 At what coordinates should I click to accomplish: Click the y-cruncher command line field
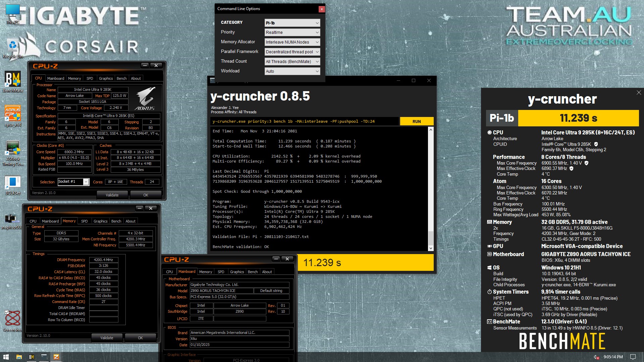click(305, 121)
